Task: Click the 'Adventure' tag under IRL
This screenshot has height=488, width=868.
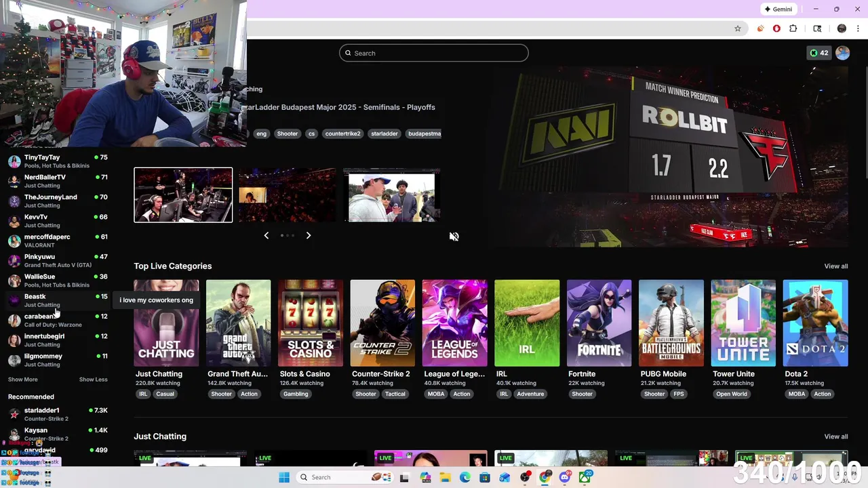Action: click(x=530, y=394)
